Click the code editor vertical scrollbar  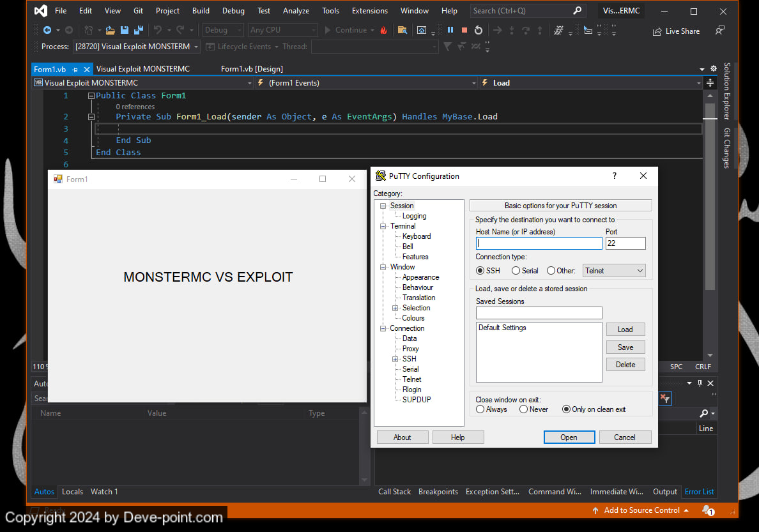[x=710, y=192]
